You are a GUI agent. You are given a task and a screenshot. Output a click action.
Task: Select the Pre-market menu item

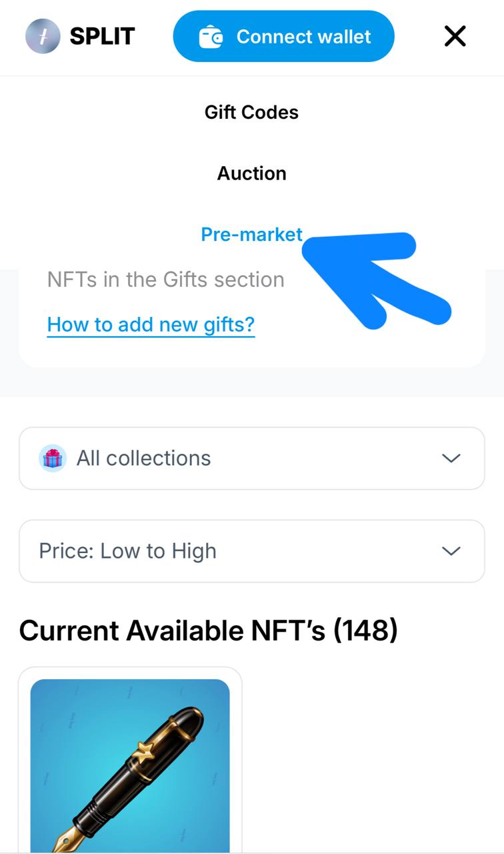[251, 234]
